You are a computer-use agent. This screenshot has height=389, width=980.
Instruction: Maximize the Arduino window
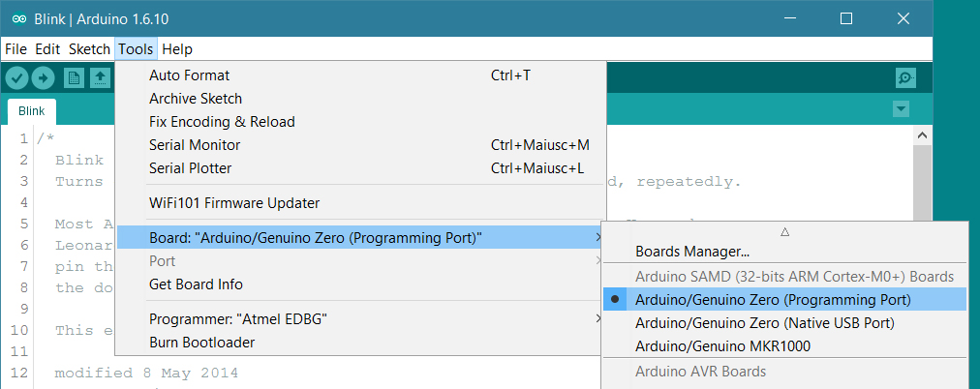[x=846, y=18]
